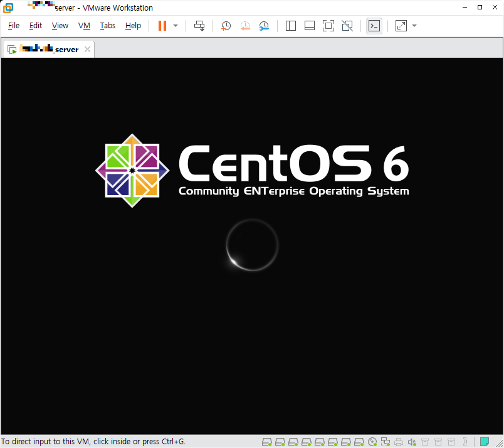Close the server VM tab

[87, 49]
